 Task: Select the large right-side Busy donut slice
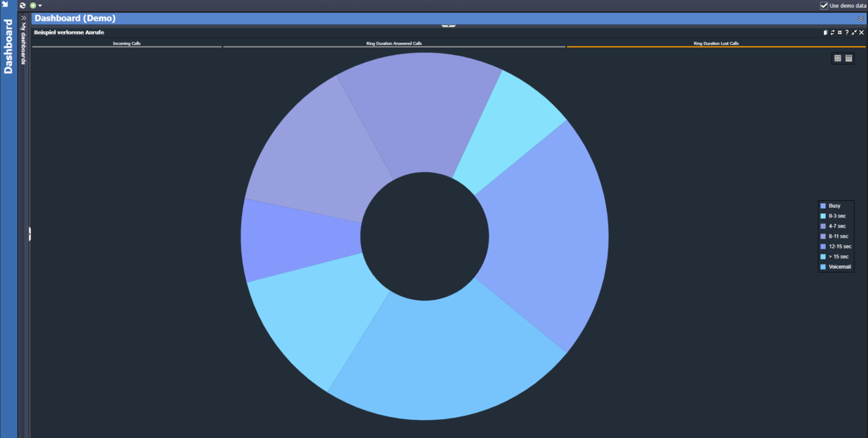pos(550,235)
